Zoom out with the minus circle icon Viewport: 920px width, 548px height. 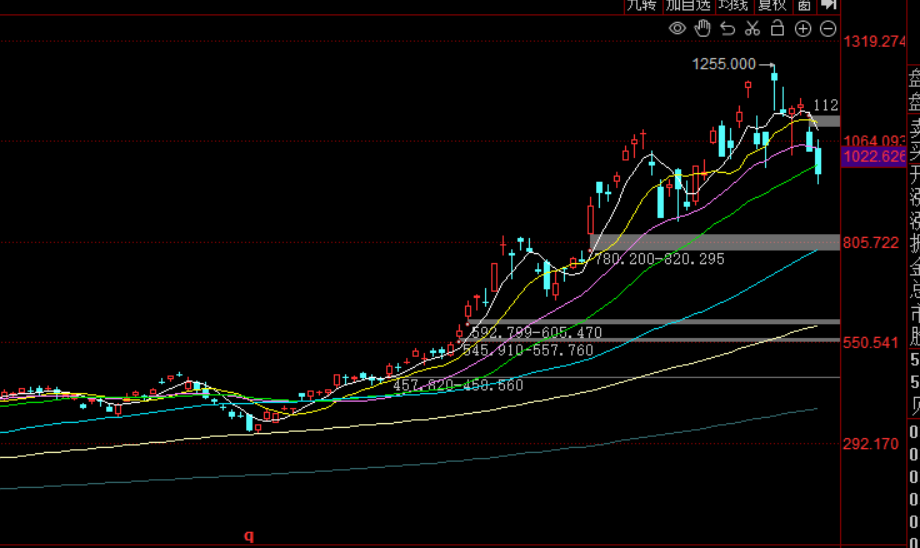tap(828, 29)
